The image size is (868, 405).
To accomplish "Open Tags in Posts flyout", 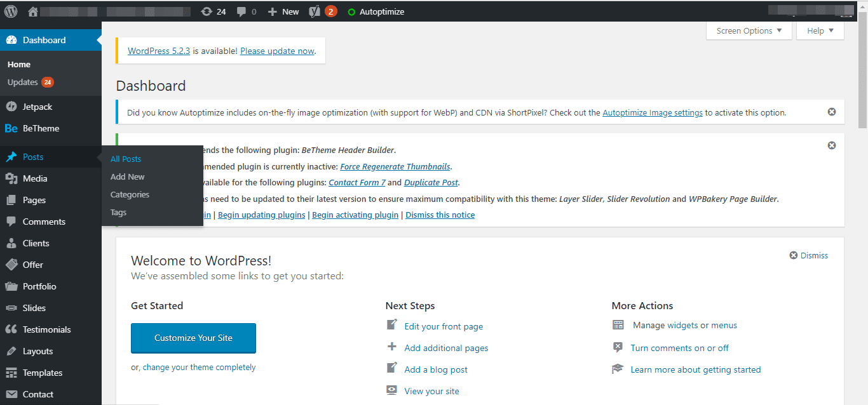I will [118, 212].
